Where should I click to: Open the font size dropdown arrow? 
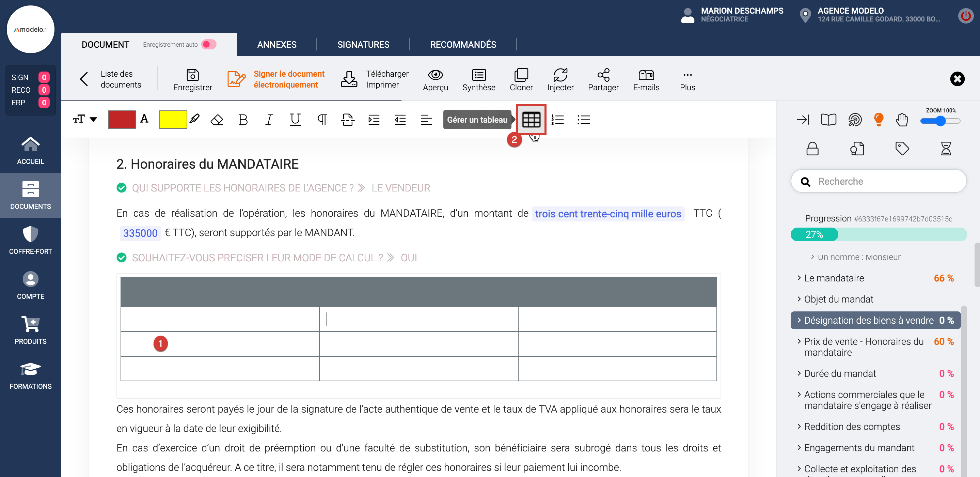[93, 120]
